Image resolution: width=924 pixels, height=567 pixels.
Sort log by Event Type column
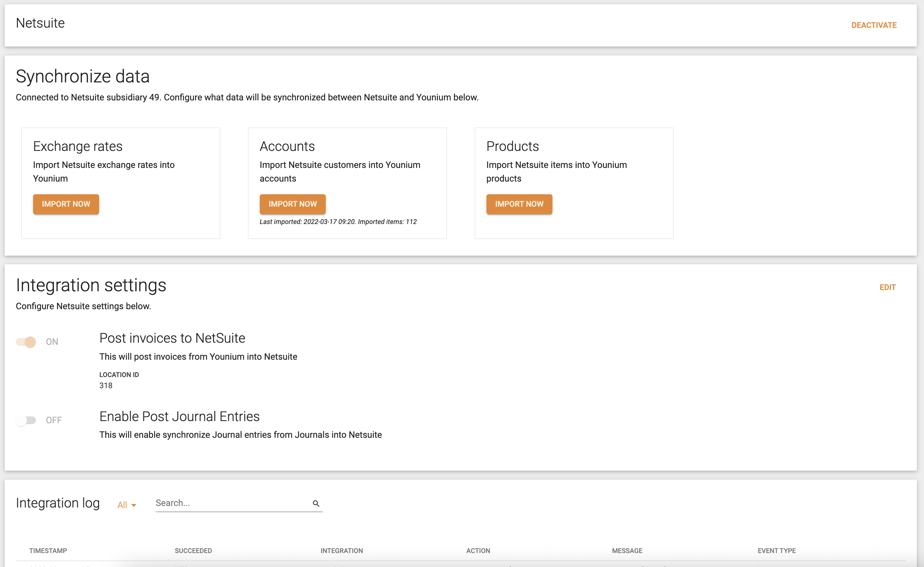tap(776, 551)
